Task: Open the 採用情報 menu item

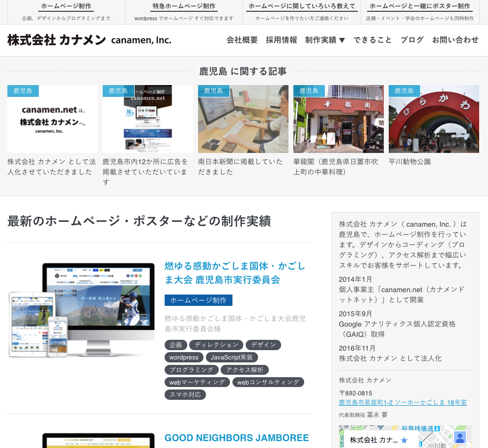Action: [x=281, y=40]
